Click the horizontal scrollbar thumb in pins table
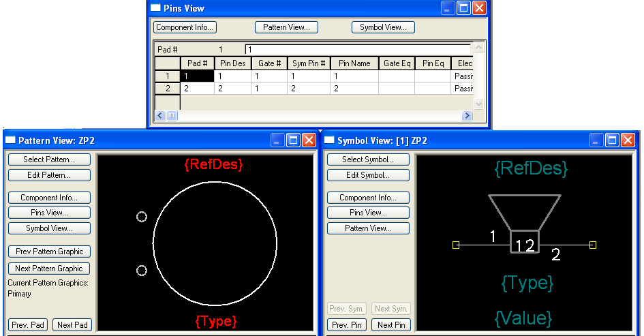This screenshot has width=644, height=336. [x=172, y=115]
